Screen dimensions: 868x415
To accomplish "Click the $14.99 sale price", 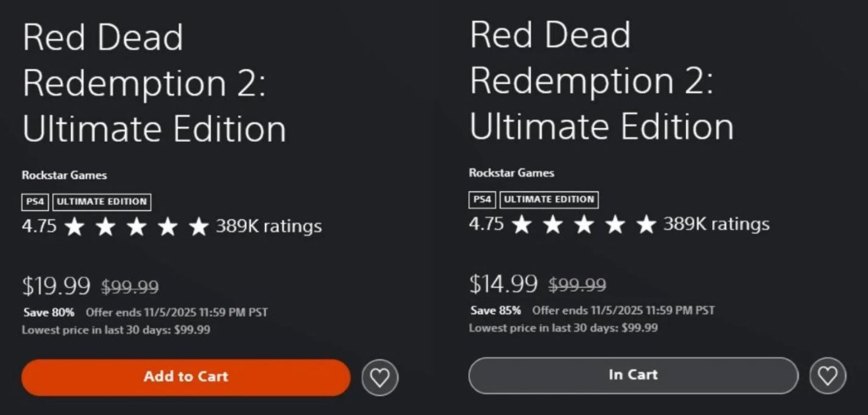I will point(503,283).
